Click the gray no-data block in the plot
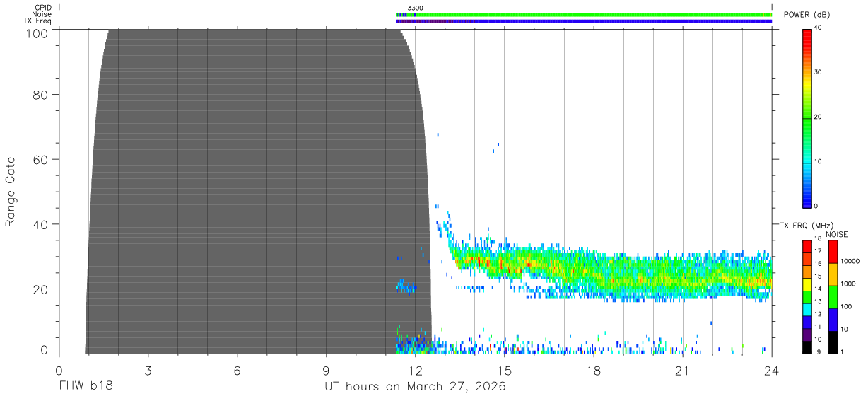Viewport: 868px width, 401px height. [x=258, y=191]
